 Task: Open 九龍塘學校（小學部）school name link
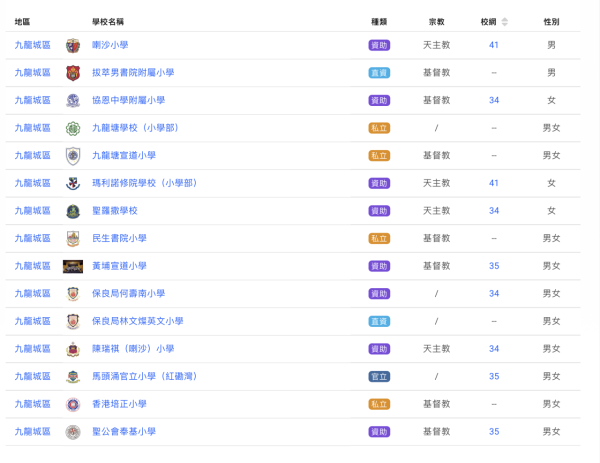(x=135, y=128)
